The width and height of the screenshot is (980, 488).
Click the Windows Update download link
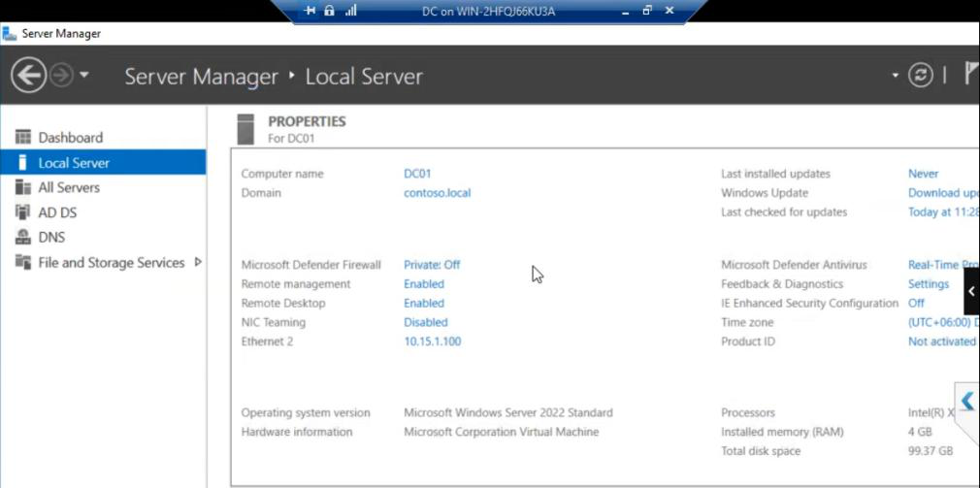(x=944, y=193)
